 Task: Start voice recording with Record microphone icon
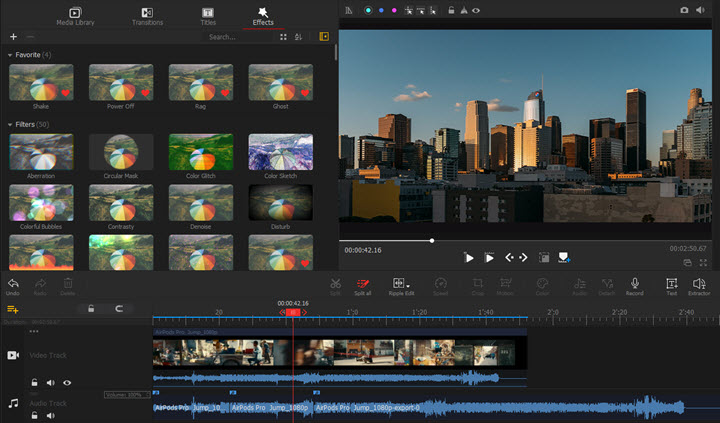point(634,284)
